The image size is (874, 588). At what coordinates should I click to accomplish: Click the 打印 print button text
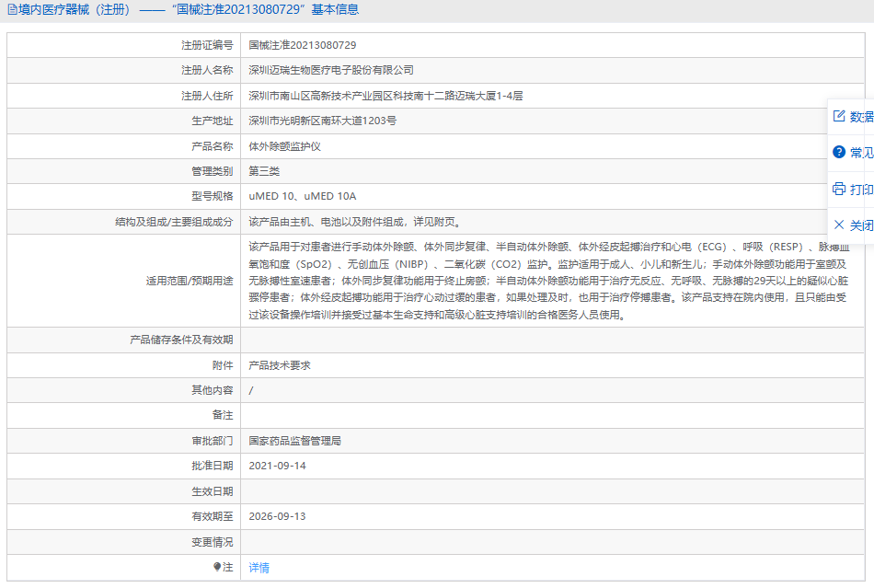point(861,189)
